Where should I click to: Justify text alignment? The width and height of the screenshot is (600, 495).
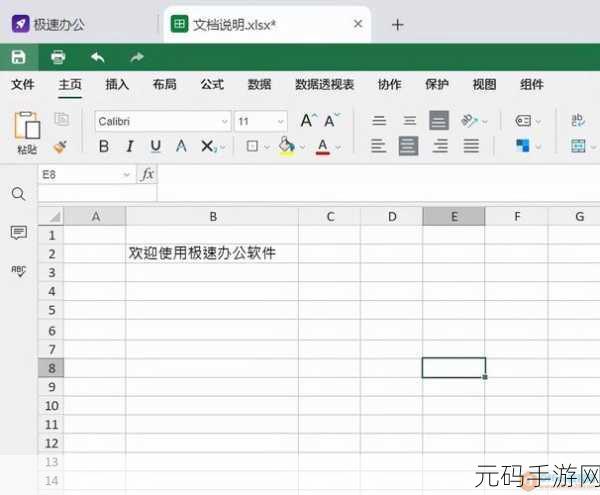coord(471,146)
